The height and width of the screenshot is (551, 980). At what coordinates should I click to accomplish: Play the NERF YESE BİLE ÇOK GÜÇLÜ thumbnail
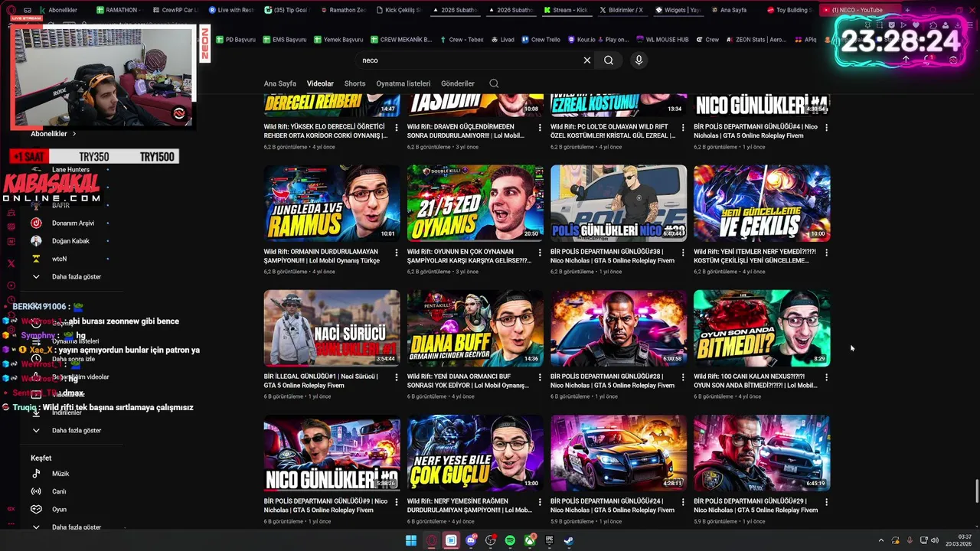tap(475, 453)
